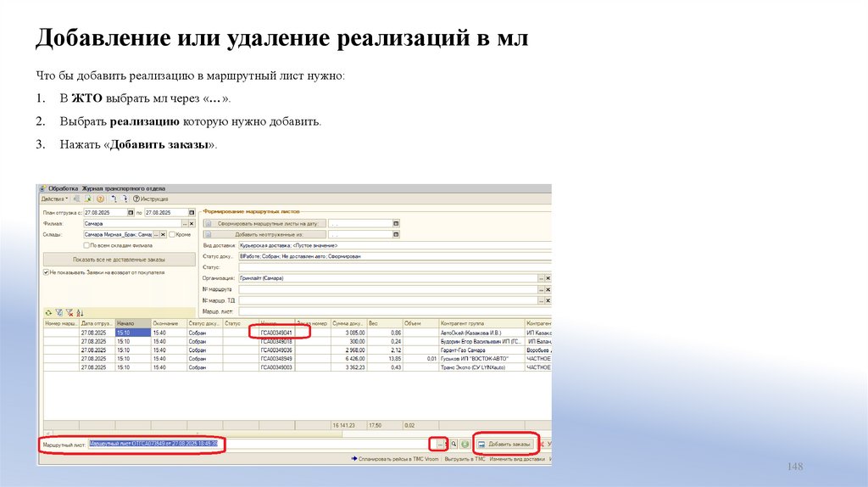Image resolution: width=868 pixels, height=487 pixels.
Task: Clear the Филиал field with X button
Action: click(x=192, y=223)
